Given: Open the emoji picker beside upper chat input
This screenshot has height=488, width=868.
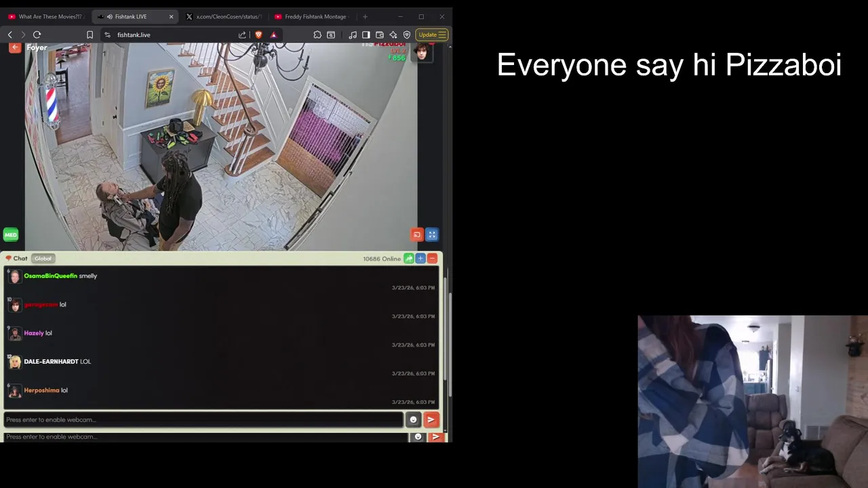Looking at the screenshot, I should click(413, 420).
